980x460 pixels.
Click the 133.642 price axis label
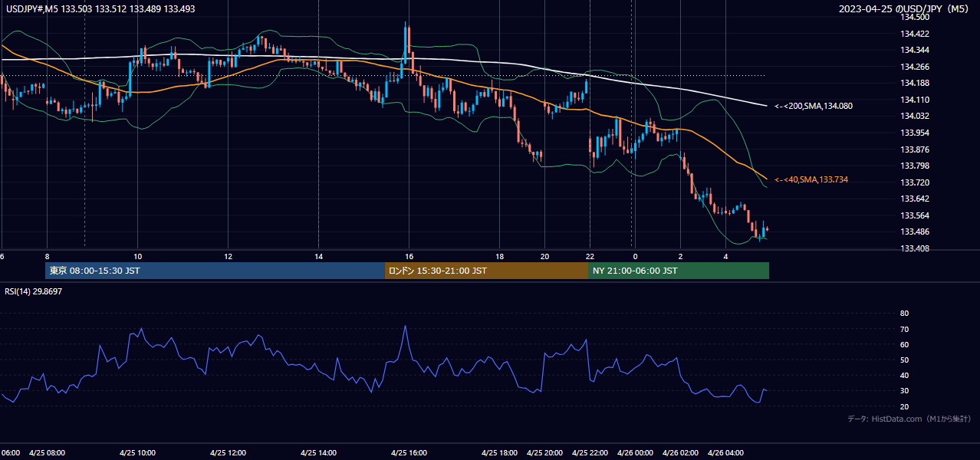(x=914, y=199)
